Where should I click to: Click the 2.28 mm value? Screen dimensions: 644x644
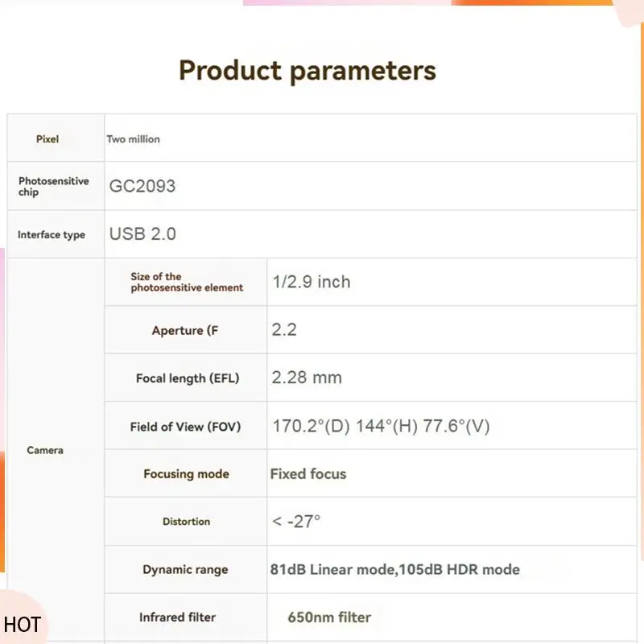click(307, 378)
